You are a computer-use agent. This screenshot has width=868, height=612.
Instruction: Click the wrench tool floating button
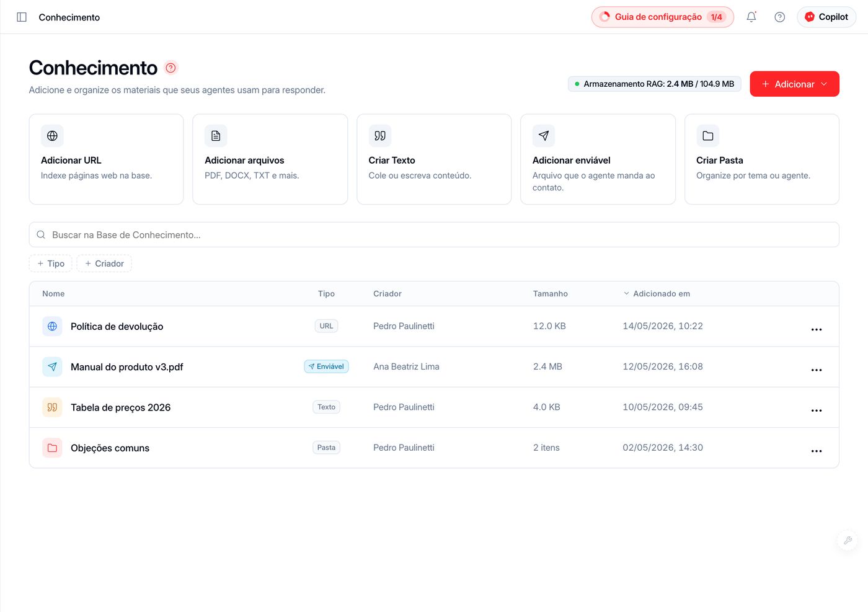848,540
